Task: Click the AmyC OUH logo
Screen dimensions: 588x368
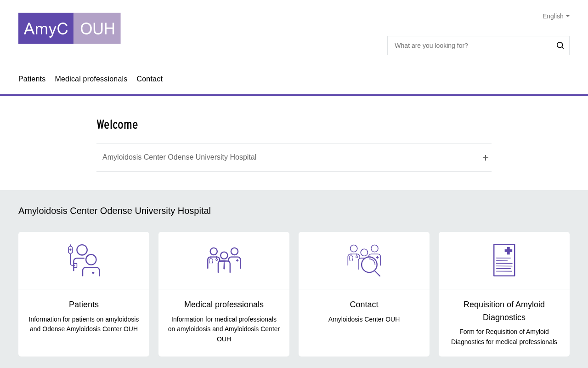Action: coord(69,28)
